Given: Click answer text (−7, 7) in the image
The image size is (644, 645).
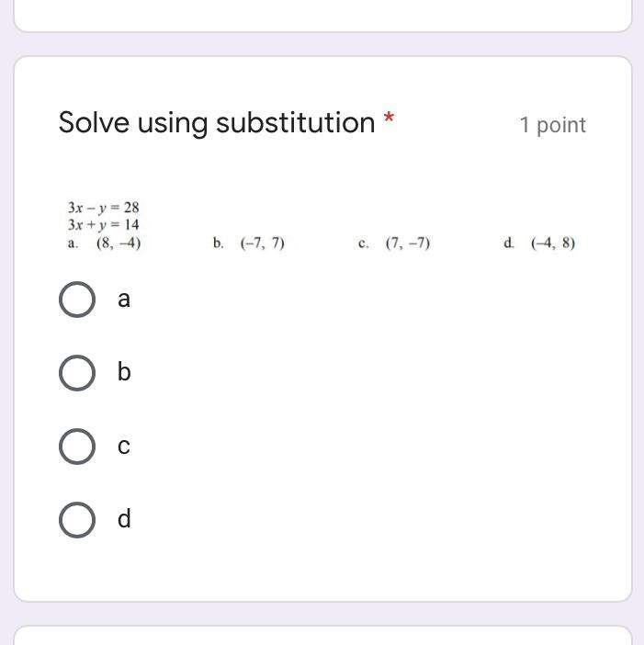Looking at the screenshot, I should [x=263, y=243].
